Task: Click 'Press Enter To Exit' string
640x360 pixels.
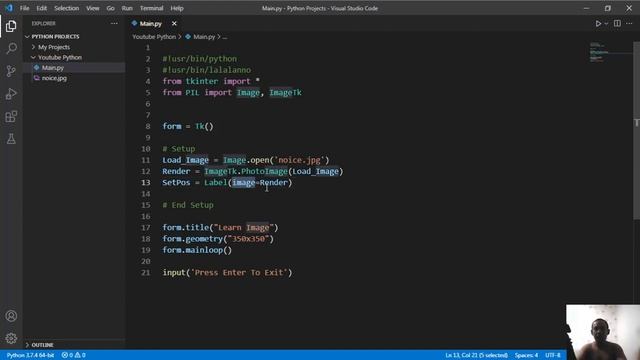Action: 239,272
